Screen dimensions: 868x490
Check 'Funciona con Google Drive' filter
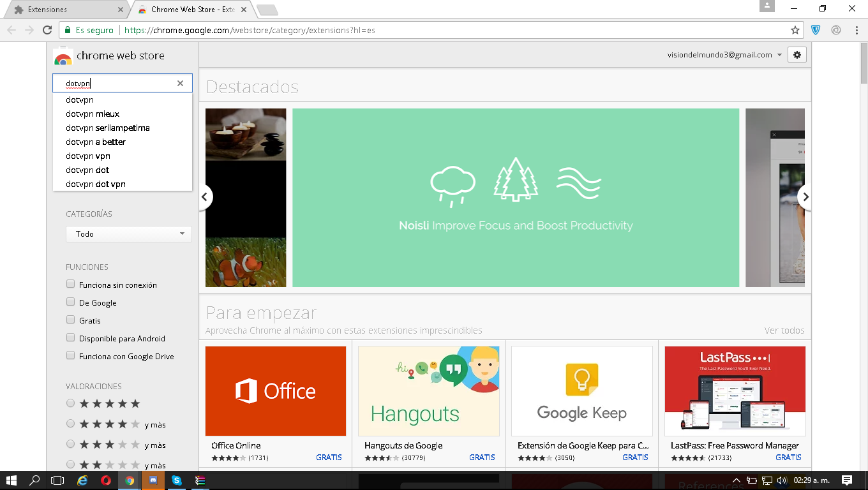71,356
